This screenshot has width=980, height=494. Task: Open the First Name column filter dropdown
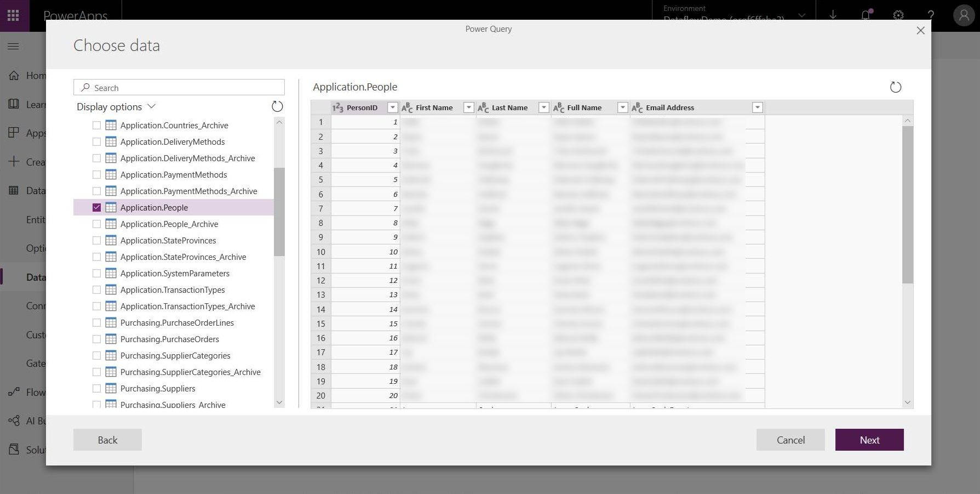tap(468, 107)
